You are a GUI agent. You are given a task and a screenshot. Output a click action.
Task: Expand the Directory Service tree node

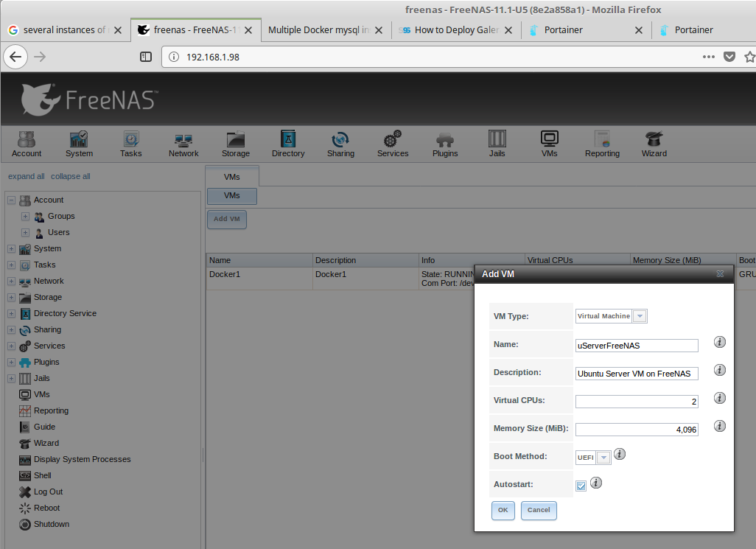(12, 314)
